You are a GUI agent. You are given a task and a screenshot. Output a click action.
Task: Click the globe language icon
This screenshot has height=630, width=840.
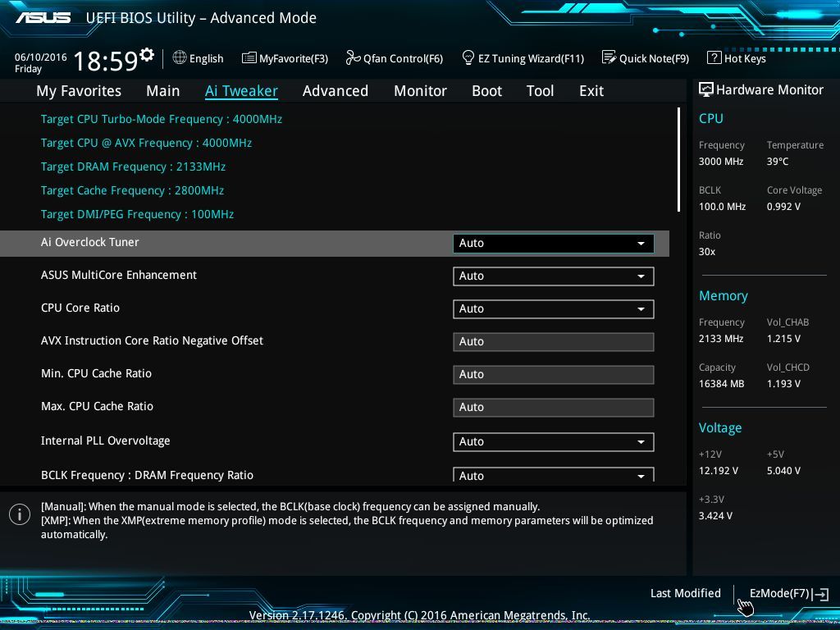tap(180, 57)
